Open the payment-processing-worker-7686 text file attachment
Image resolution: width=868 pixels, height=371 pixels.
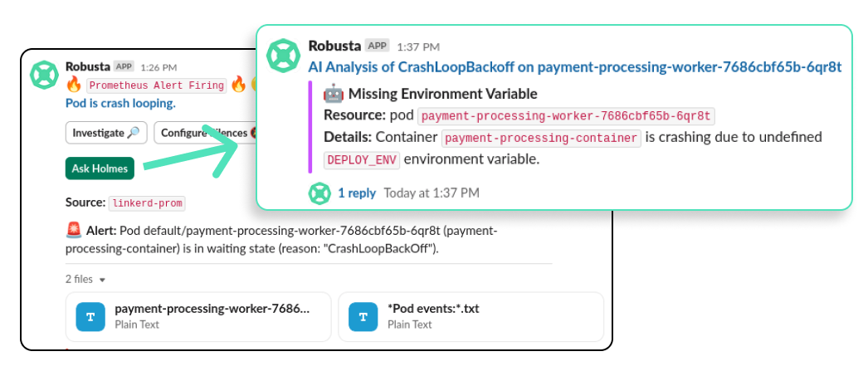[x=198, y=316]
